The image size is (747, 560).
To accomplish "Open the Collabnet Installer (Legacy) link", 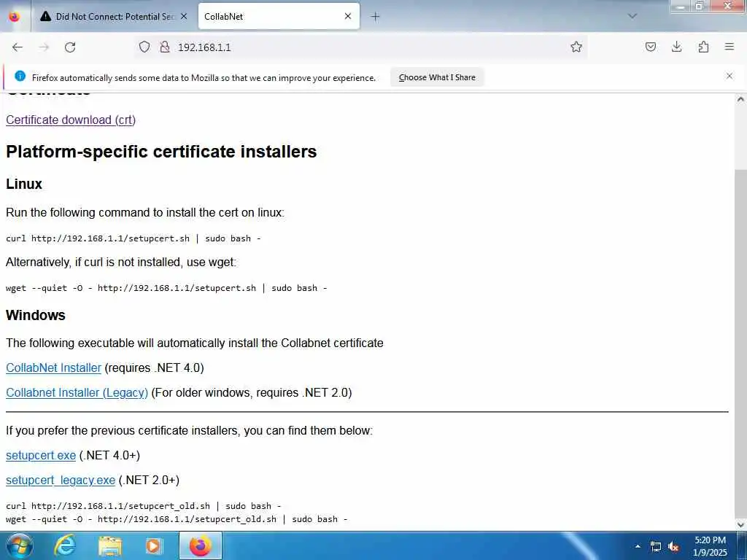I will click(x=77, y=392).
